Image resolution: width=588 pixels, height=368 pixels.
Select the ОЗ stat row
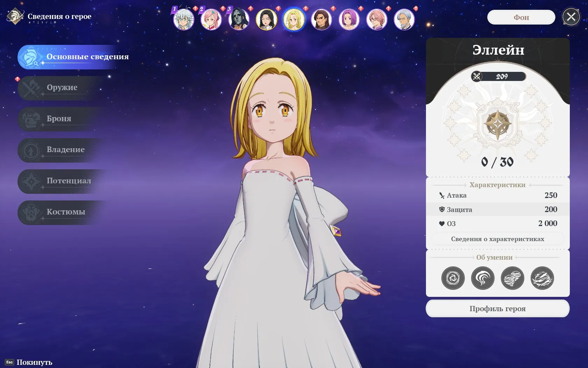pos(498,224)
